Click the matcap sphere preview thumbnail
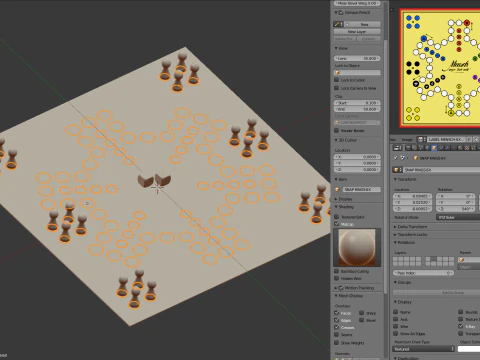Screen dimensions: 480x360 point(357,247)
